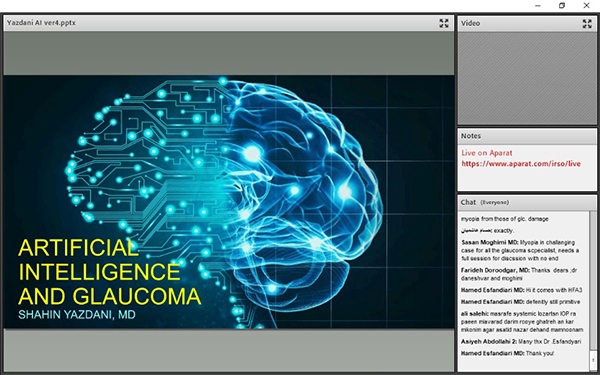Click the Chat pod title bar
The image size is (600, 375).
coord(527,203)
